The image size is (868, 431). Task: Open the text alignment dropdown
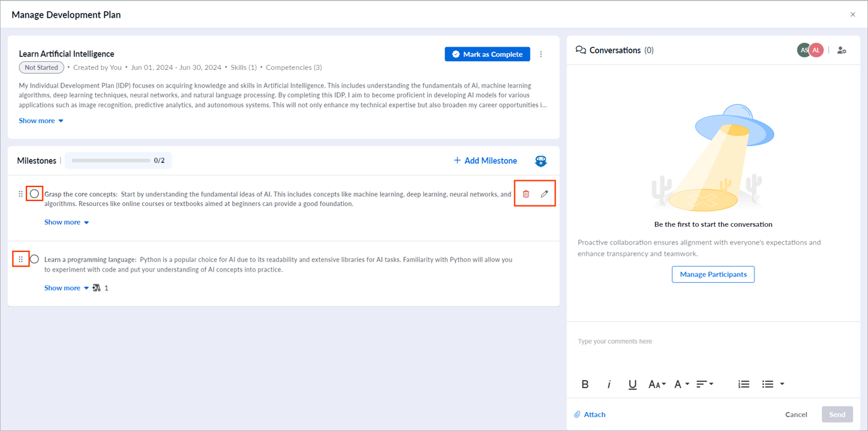click(x=705, y=384)
